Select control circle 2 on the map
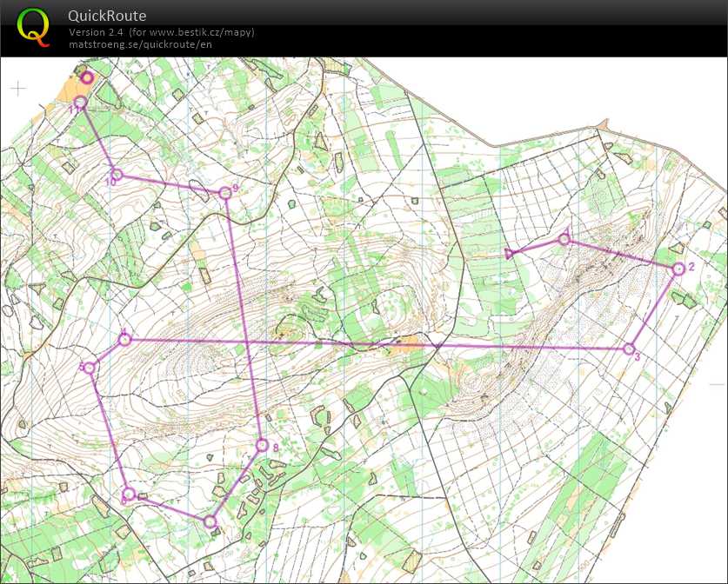 pos(678,269)
